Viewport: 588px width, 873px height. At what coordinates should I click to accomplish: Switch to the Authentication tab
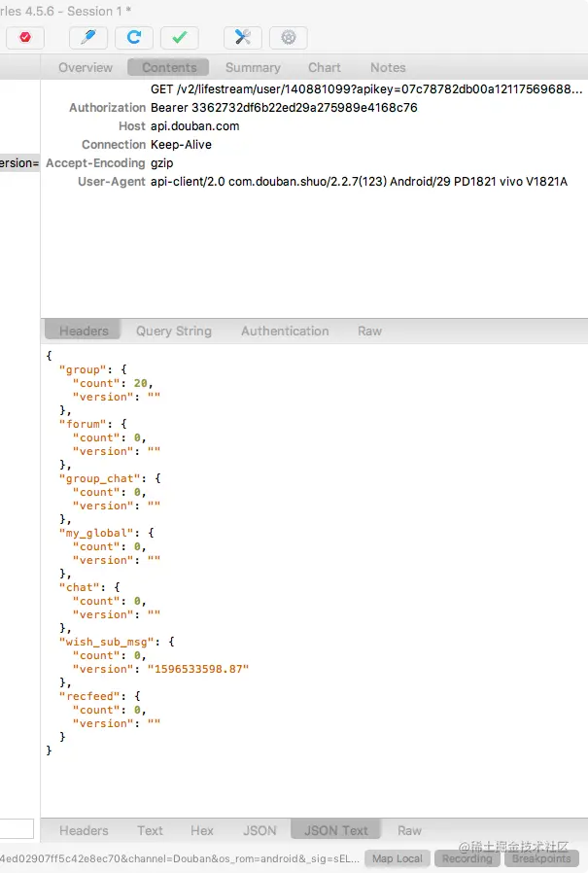pyautogui.click(x=285, y=331)
